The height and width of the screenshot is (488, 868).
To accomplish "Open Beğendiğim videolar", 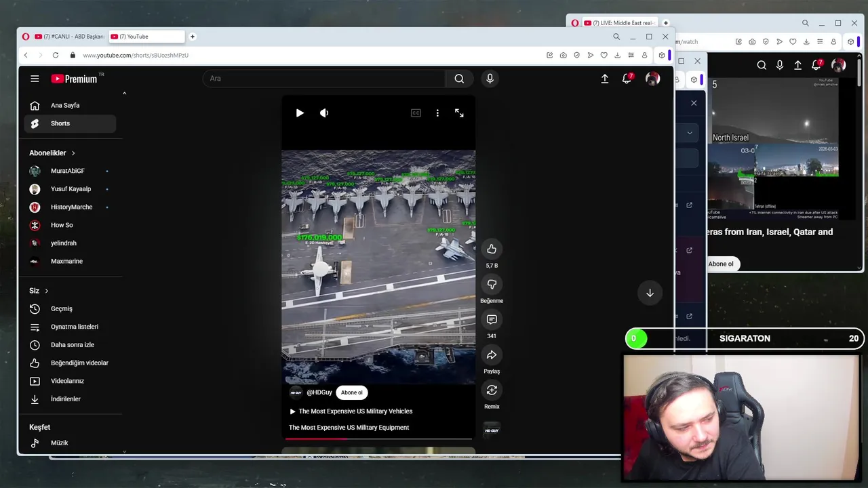I will coord(71,363).
